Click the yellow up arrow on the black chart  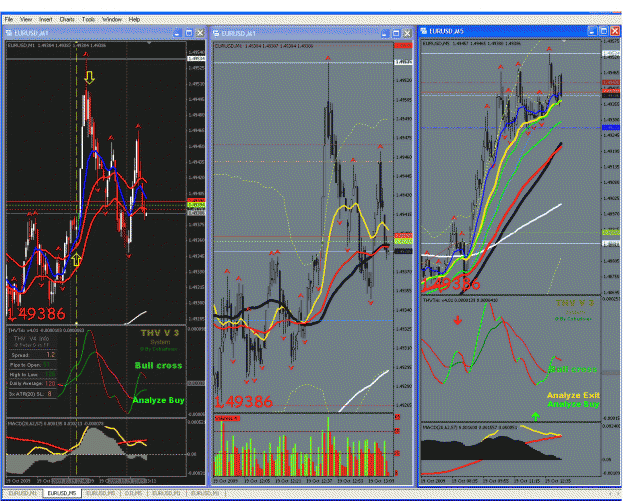(76, 259)
